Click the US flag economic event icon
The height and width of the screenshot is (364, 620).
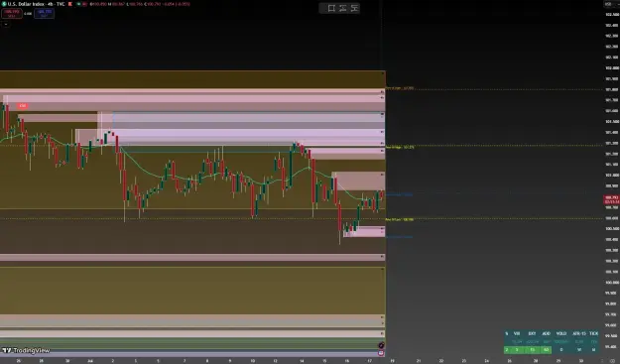click(x=381, y=353)
